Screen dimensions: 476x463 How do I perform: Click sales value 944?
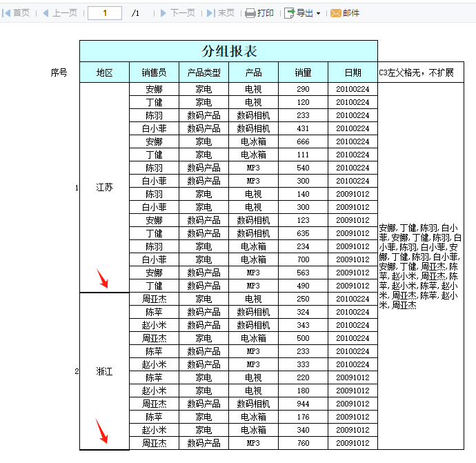point(303,404)
